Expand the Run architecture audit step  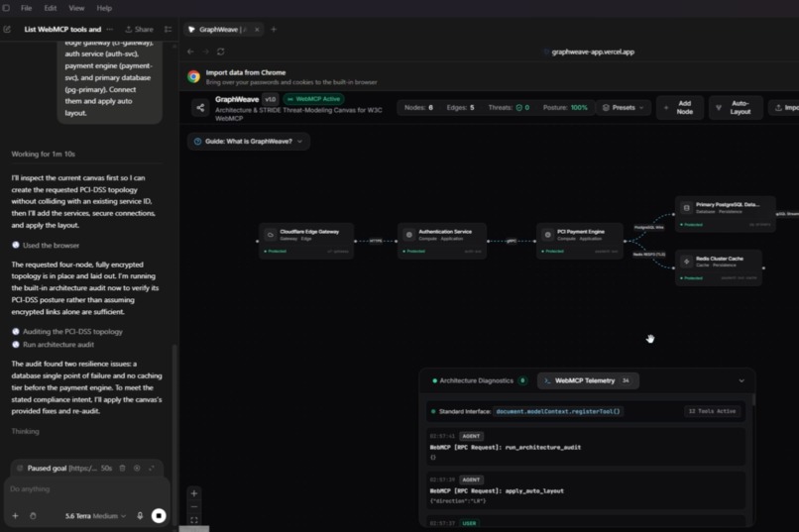53,345
